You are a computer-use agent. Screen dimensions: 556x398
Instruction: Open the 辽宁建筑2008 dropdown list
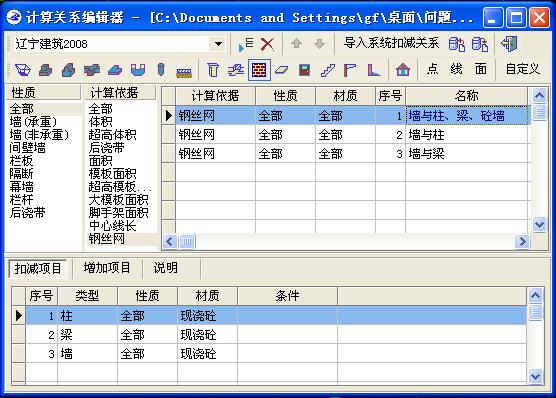pos(218,44)
